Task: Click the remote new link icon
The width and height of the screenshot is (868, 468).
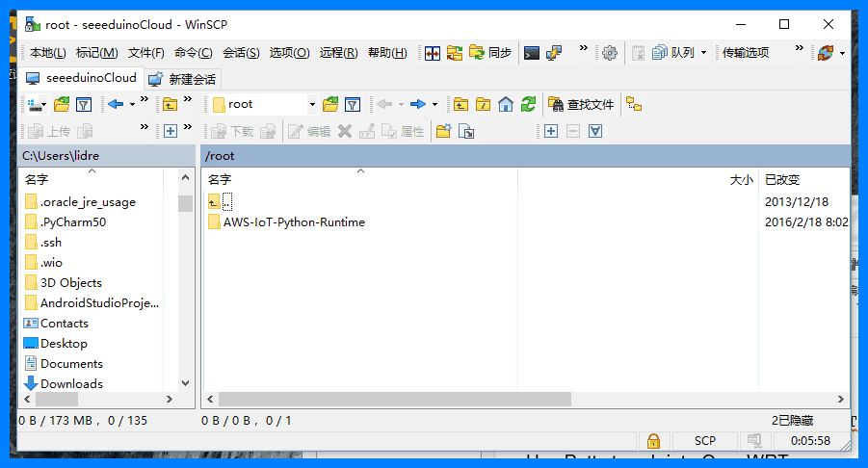Action: 466,131
